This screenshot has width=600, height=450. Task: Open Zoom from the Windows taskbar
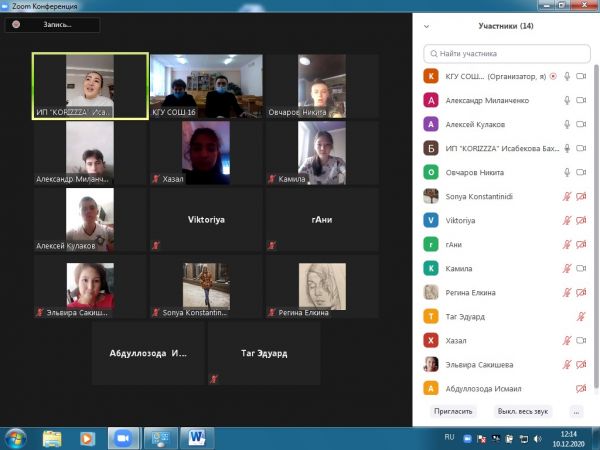coord(124,437)
